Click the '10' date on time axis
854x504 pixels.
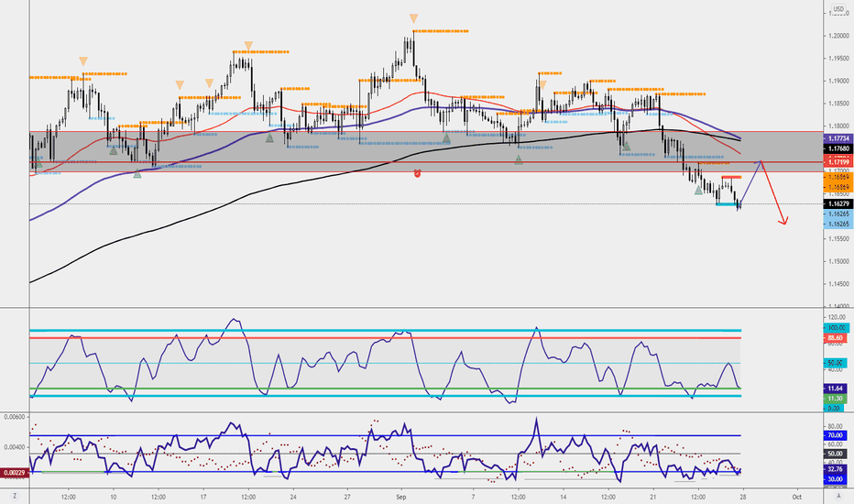click(114, 497)
